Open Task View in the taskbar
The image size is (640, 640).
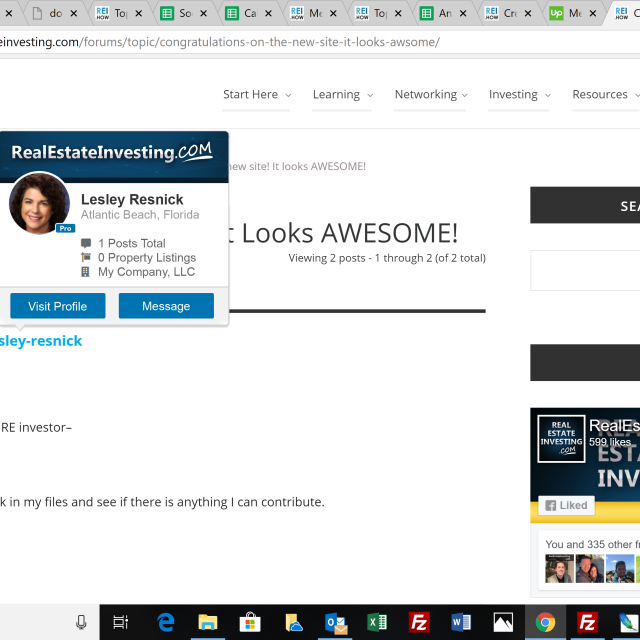pyautogui.click(x=120, y=622)
